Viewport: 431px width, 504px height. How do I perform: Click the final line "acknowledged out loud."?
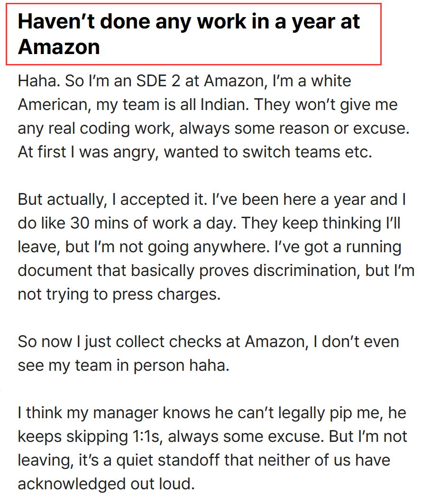106,484
